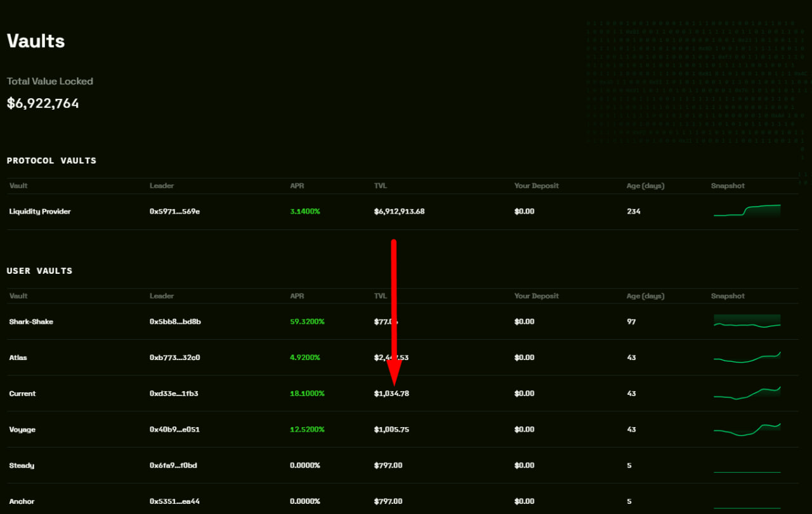Open the Shark-Shake vault row
The image size is (812, 514).
403,322
